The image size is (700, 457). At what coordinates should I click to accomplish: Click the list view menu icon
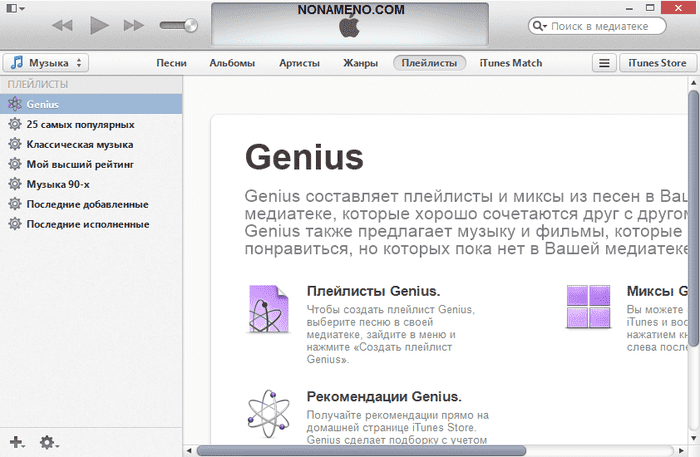coord(602,63)
